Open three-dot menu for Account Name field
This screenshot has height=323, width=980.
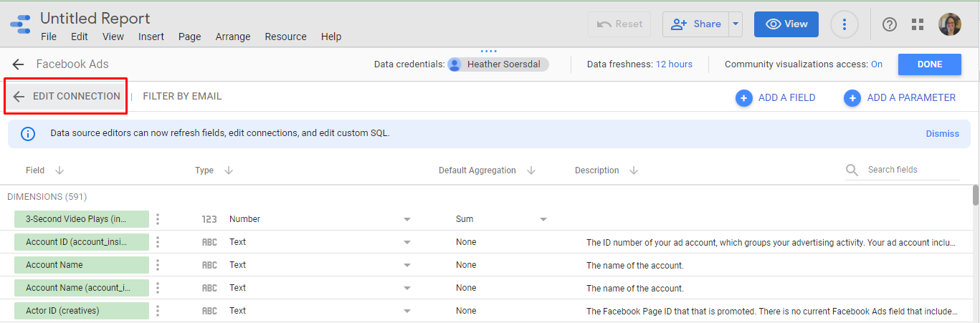tap(158, 265)
